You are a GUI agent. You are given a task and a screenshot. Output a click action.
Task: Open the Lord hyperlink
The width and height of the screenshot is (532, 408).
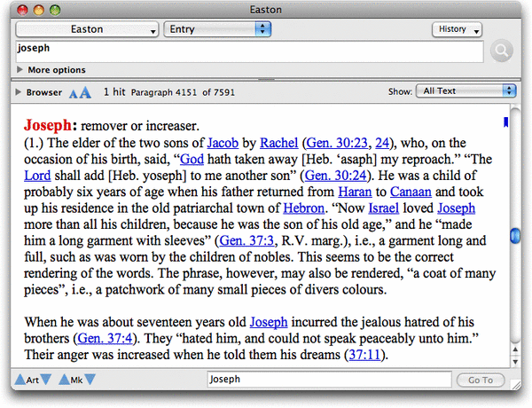37,176
